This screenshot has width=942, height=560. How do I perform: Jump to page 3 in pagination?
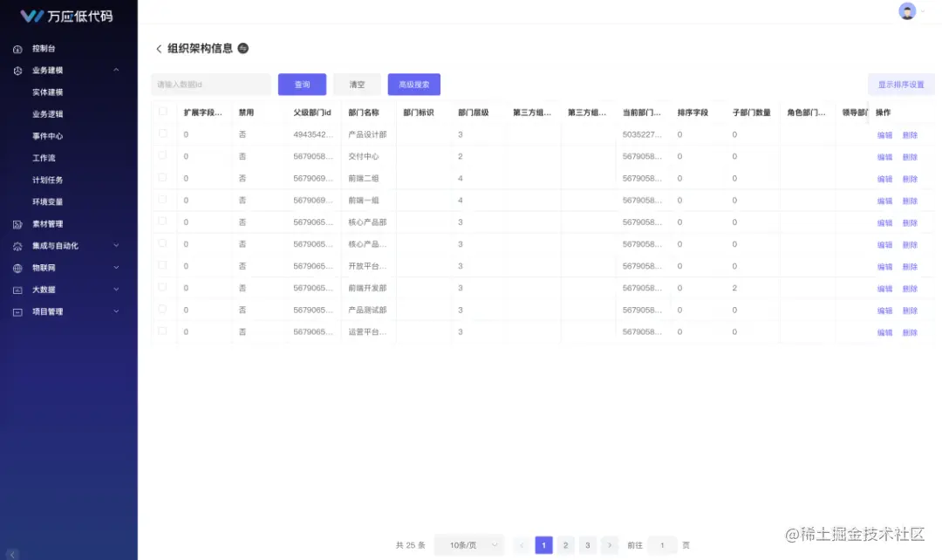587,544
